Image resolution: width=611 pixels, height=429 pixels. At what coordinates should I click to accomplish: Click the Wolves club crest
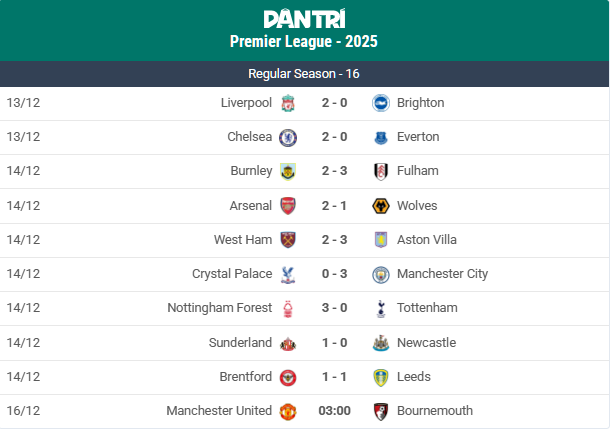click(x=380, y=206)
